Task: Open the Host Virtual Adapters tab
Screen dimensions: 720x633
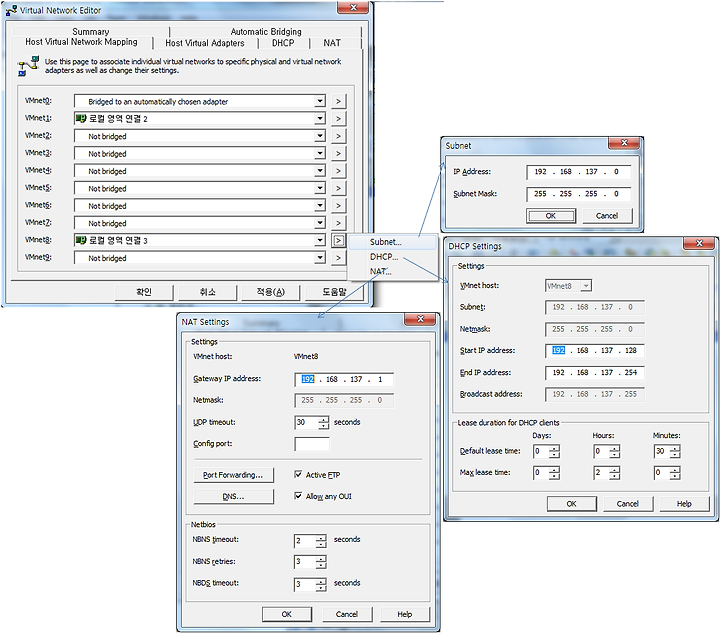Action: click(x=205, y=43)
